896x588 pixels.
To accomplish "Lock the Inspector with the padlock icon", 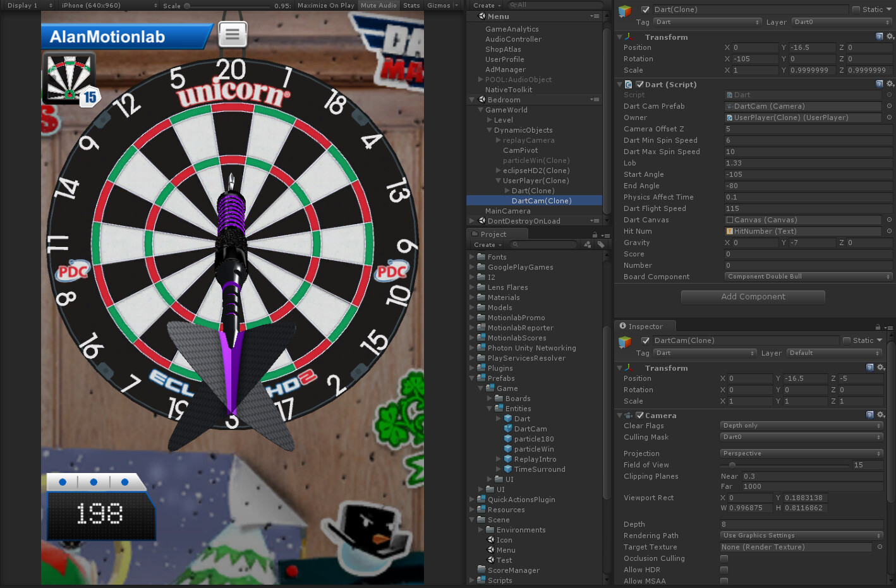I will point(878,327).
